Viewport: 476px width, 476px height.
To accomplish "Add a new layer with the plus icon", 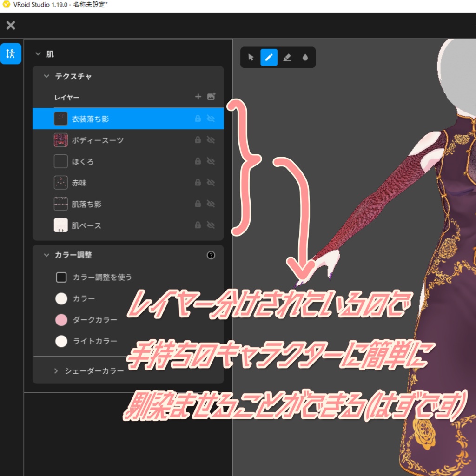I will (x=198, y=97).
